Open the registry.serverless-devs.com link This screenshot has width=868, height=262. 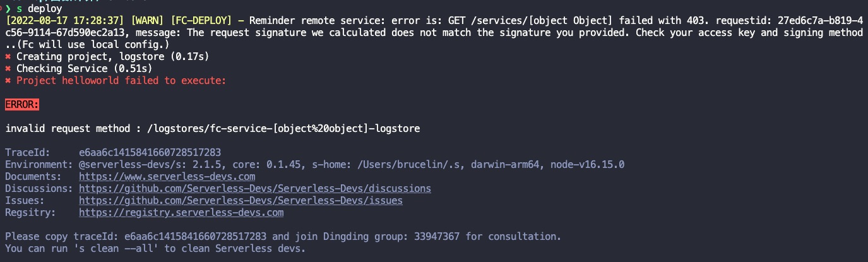(x=181, y=213)
